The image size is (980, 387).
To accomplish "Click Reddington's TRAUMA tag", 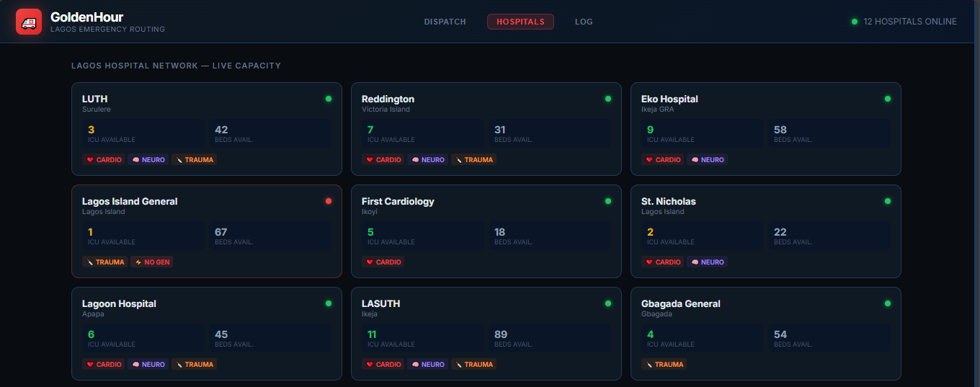I will 473,160.
